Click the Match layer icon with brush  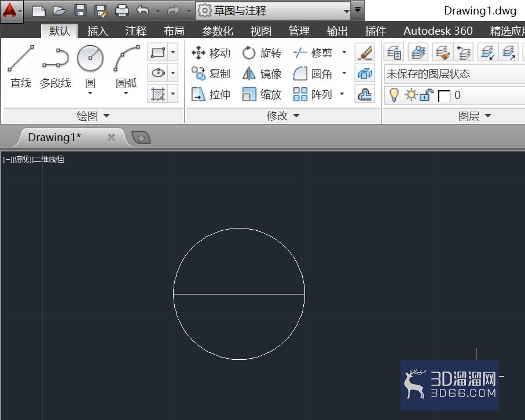pos(442,53)
